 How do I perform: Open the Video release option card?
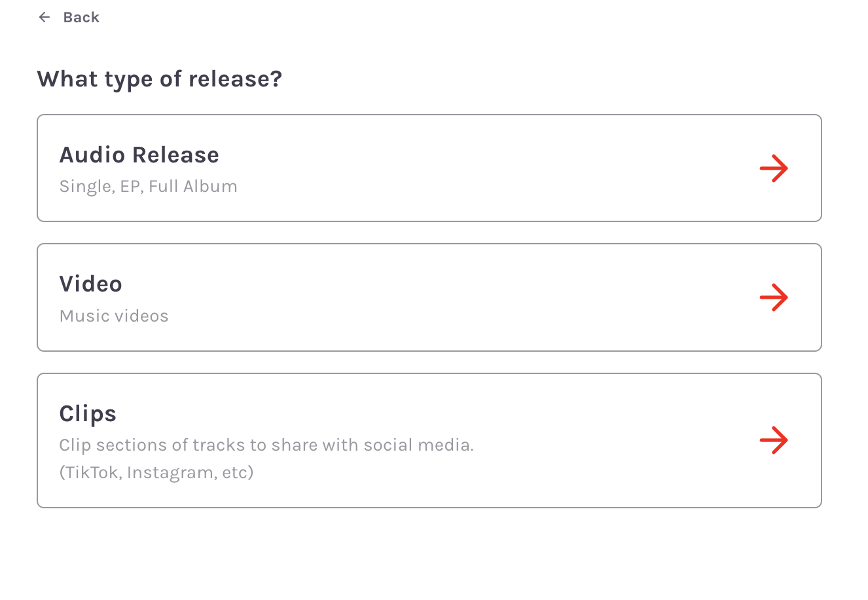(x=429, y=297)
